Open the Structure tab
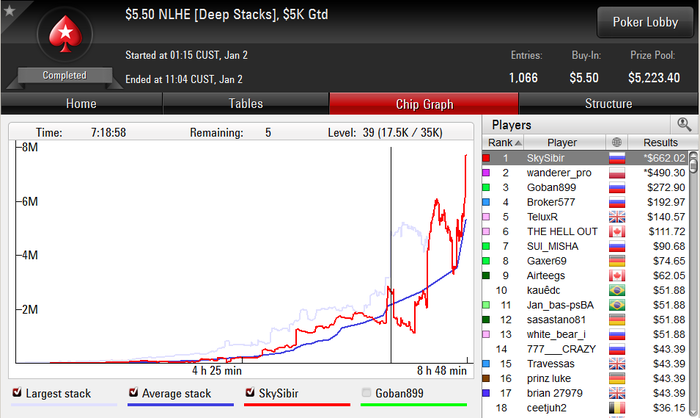The image size is (700, 418). pos(608,104)
